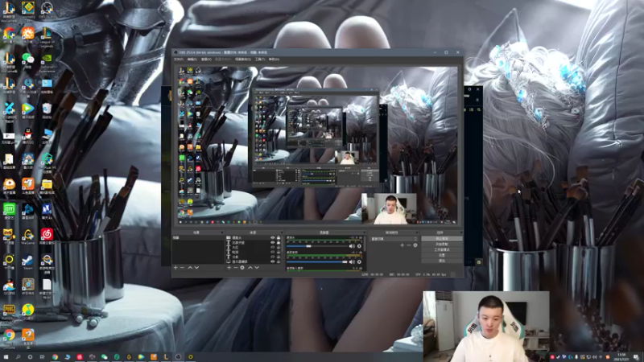Toggle visibility eye of the first source row
Viewport: 644px width, 362px height.
[272, 237]
